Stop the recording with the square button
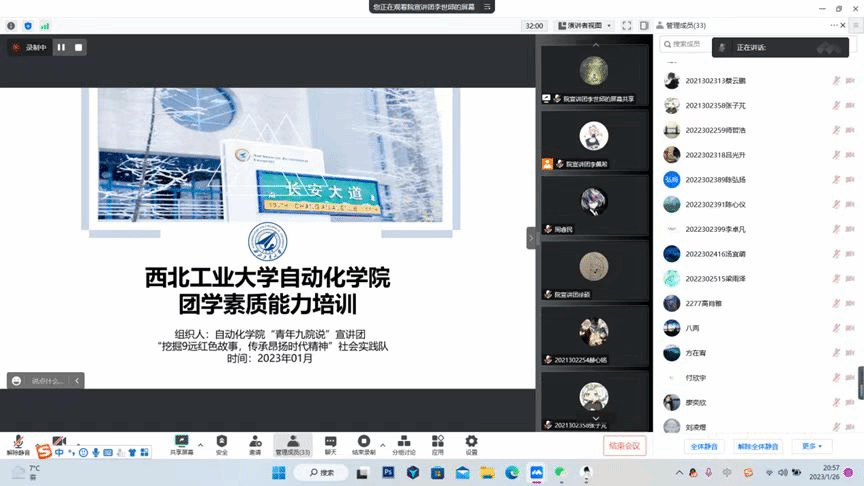This screenshot has height=486, width=864. pyautogui.click(x=79, y=47)
